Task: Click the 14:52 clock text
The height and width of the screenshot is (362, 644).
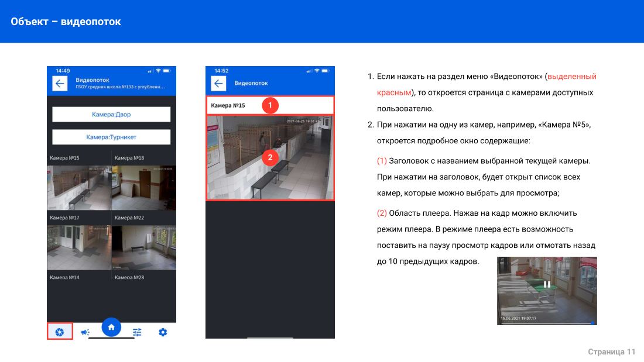Action: pyautogui.click(x=221, y=71)
